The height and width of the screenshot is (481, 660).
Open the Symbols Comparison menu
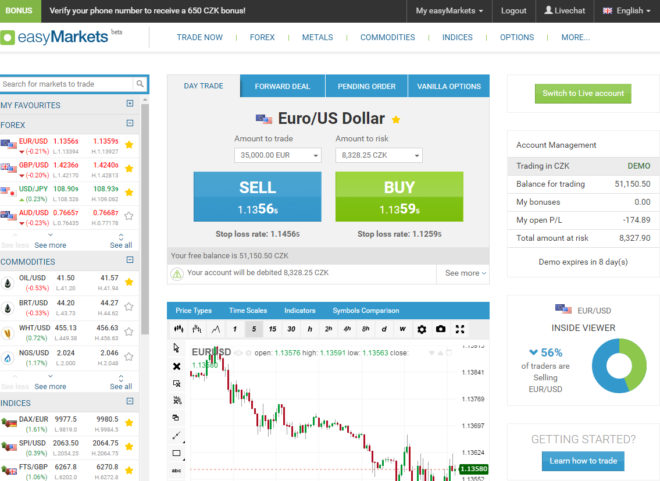(x=366, y=311)
